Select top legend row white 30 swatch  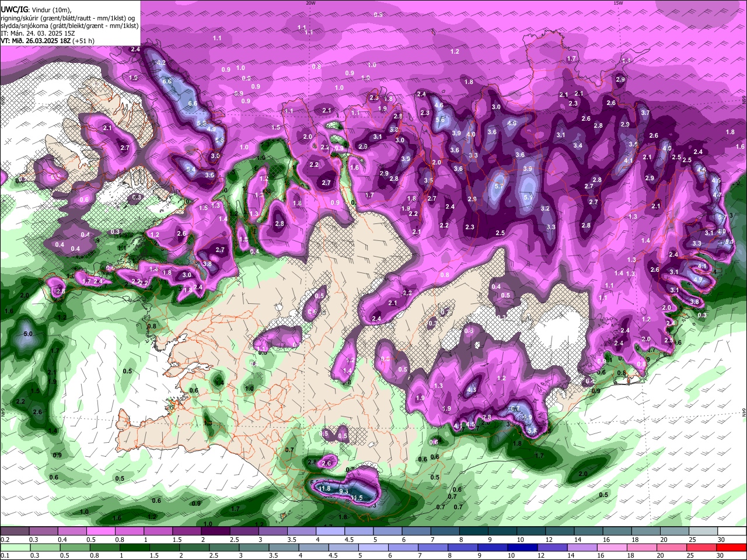732,531
